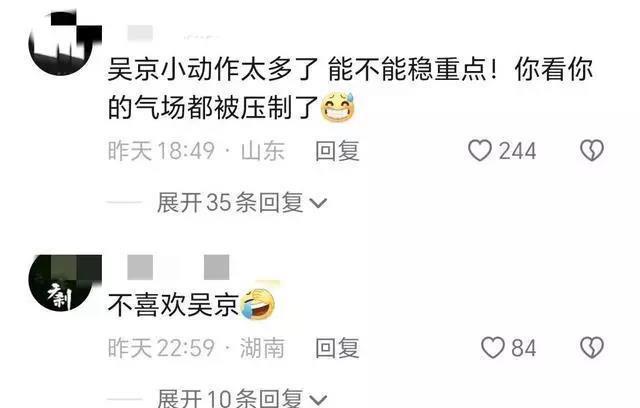Click the chevron beside 展开35条回复
This screenshot has width=640, height=408.
click(x=318, y=203)
